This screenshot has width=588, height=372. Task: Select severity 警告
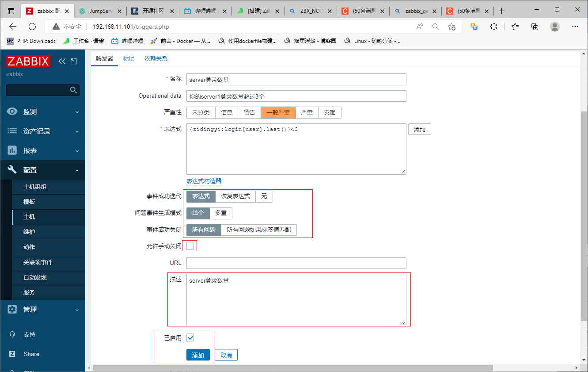[x=250, y=112]
